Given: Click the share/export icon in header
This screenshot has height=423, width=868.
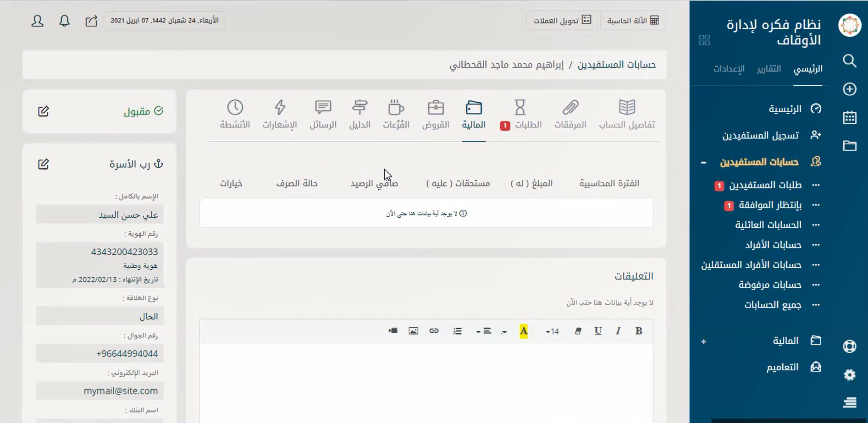Looking at the screenshot, I should [x=91, y=21].
